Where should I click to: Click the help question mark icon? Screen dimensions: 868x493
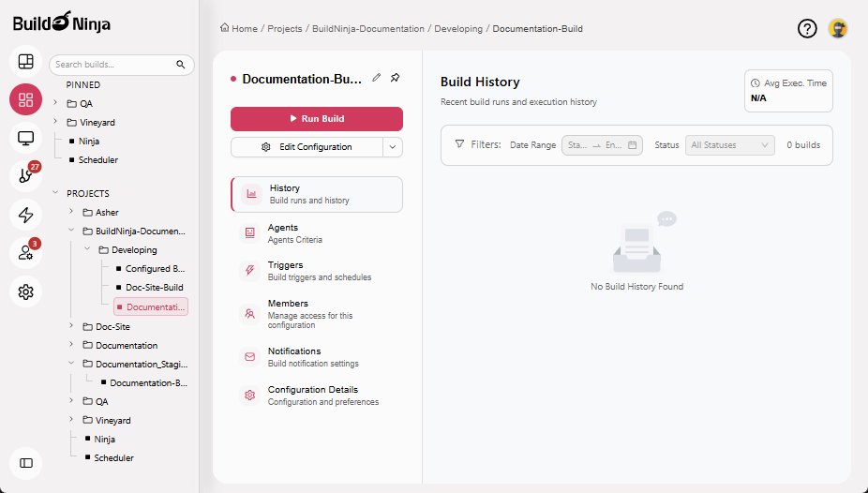[x=807, y=28]
